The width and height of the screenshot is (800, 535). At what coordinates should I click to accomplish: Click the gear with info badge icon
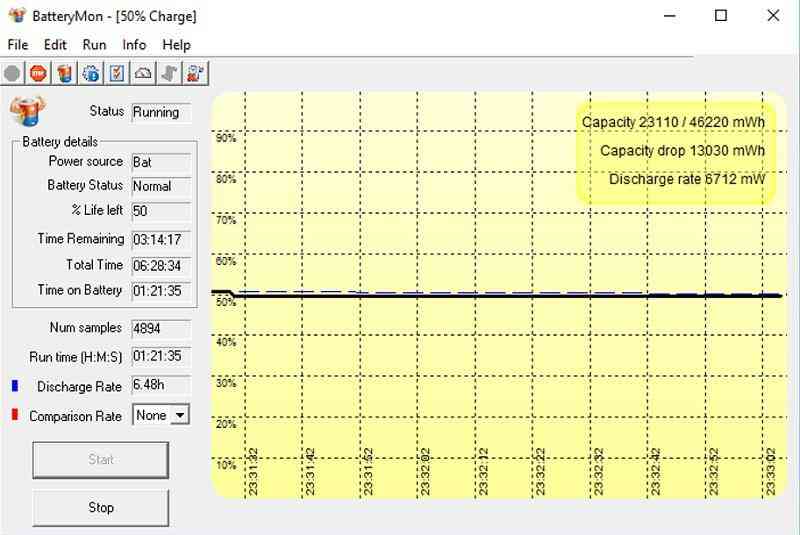point(91,73)
